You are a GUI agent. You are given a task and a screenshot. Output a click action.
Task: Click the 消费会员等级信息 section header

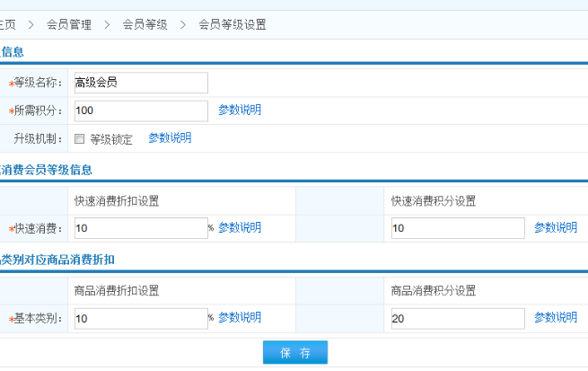pos(47,169)
